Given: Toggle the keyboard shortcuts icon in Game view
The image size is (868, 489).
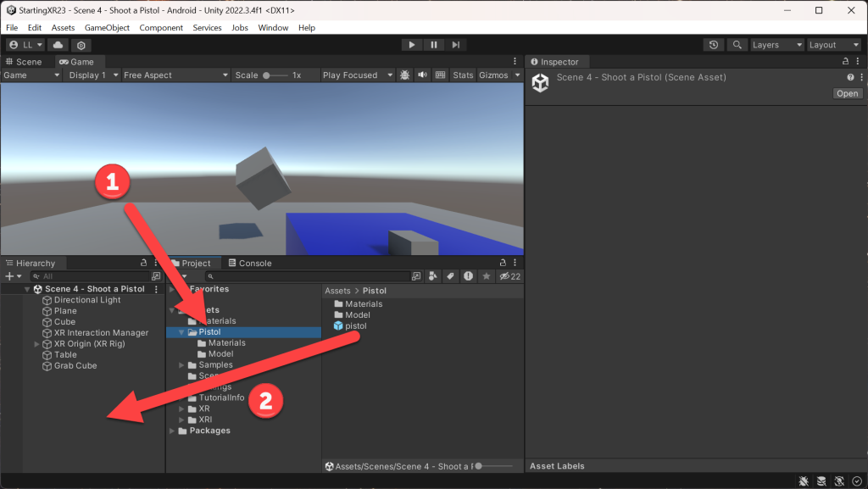Looking at the screenshot, I should pos(440,75).
